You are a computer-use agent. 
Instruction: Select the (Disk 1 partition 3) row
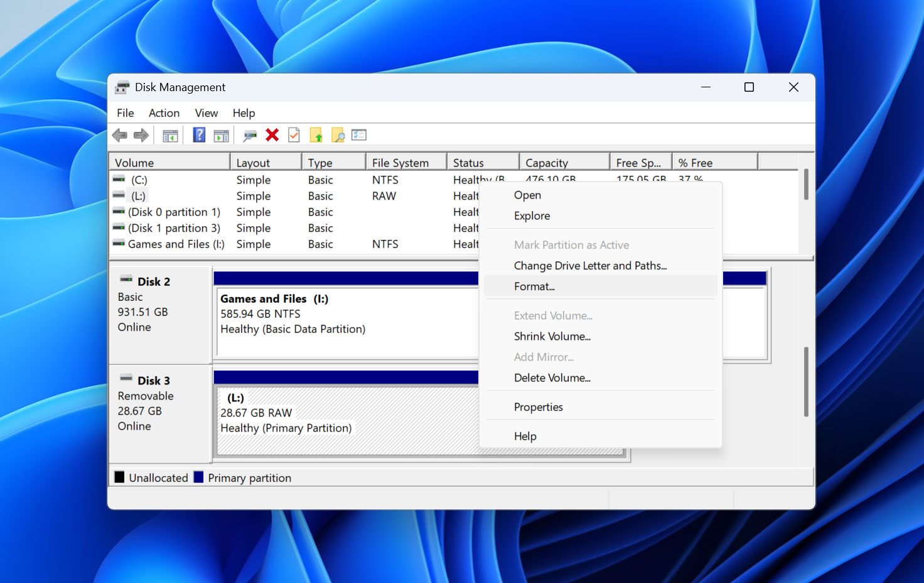pyautogui.click(x=295, y=228)
